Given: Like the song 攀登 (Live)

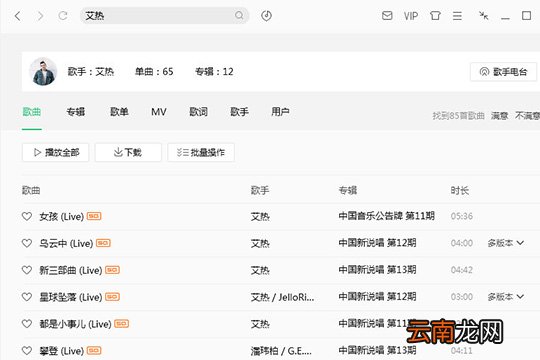Looking at the screenshot, I should 27,351.
